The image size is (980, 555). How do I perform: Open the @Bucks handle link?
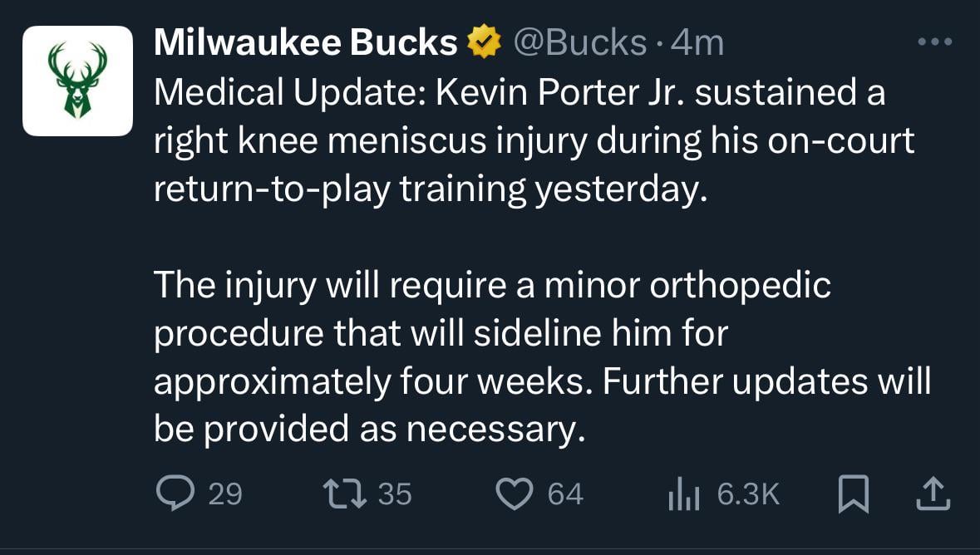(580, 43)
